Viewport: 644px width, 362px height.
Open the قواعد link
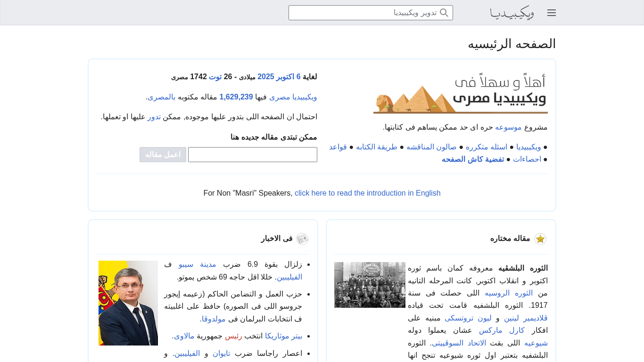(x=338, y=147)
